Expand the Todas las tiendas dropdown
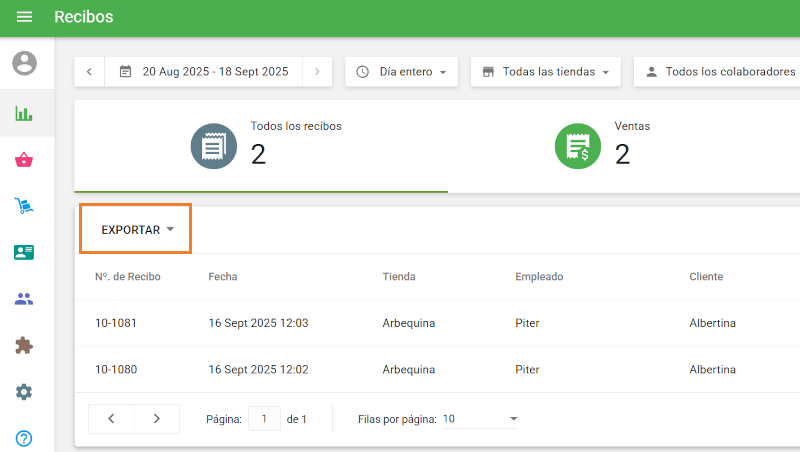800x452 pixels. [545, 72]
